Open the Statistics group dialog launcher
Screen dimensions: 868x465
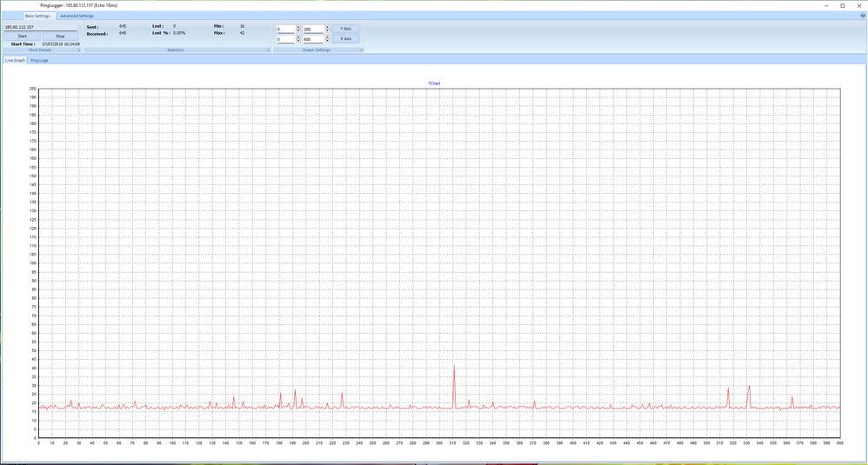(269, 50)
